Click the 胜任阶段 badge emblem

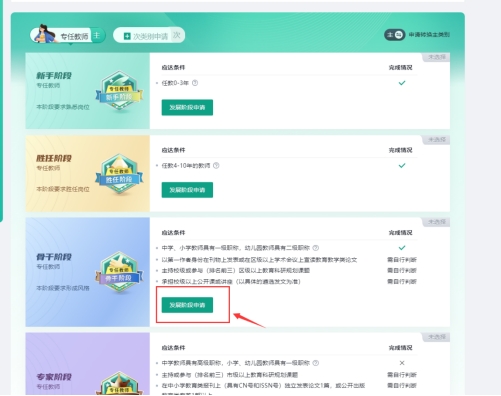pyautogui.click(x=119, y=173)
